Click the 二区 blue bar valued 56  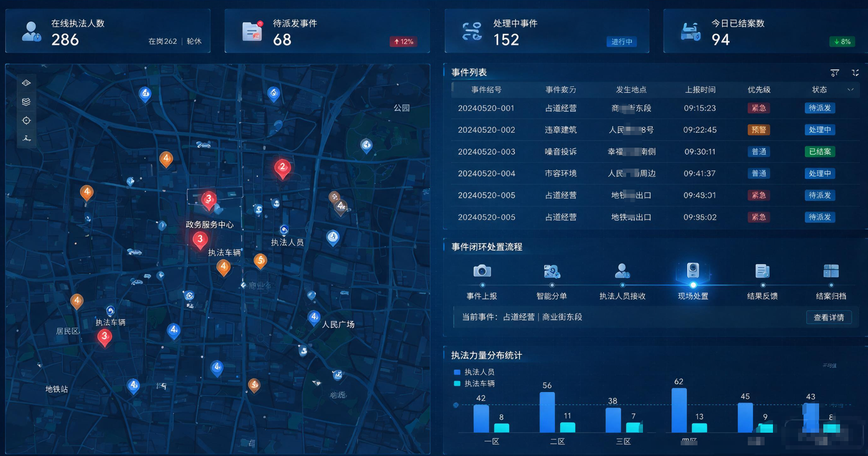(x=547, y=412)
